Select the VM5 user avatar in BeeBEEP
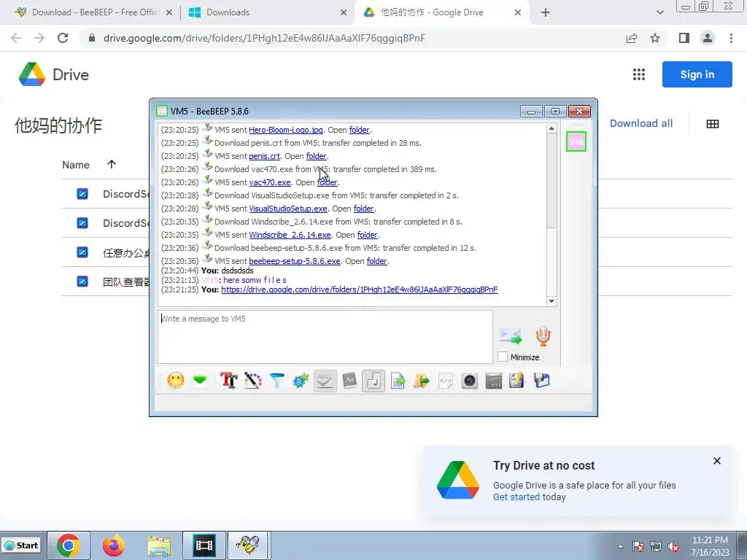The height and width of the screenshot is (560, 747). (x=576, y=141)
